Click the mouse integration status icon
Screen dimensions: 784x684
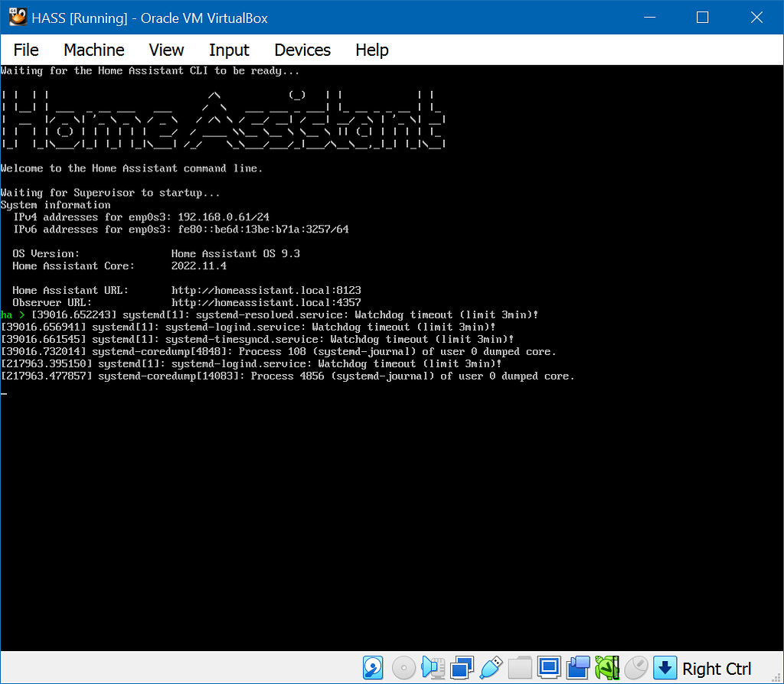[636, 667]
